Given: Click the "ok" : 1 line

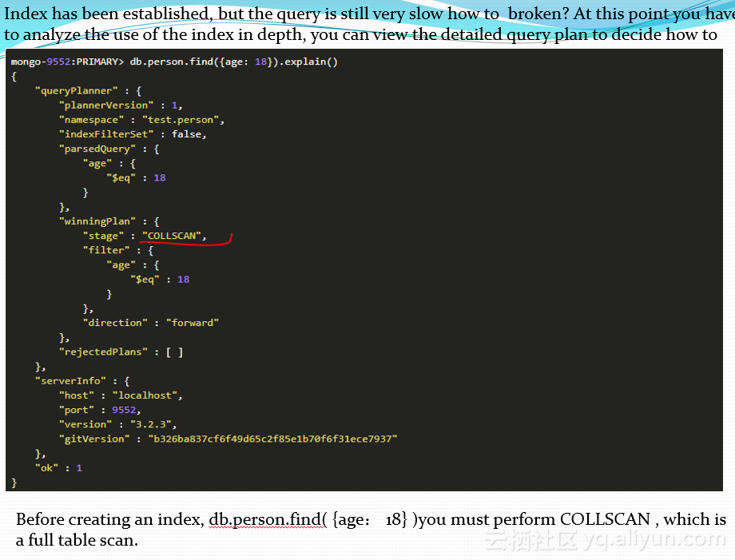Looking at the screenshot, I should (x=58, y=468).
